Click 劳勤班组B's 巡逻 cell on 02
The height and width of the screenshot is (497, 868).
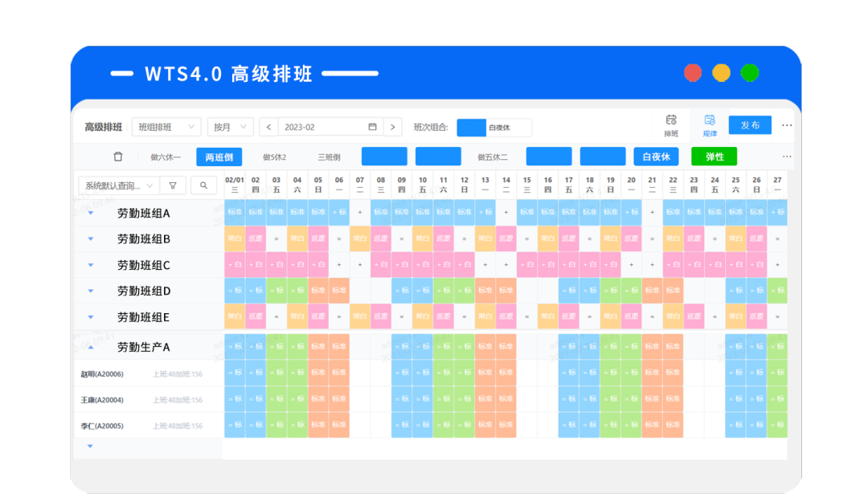256,238
